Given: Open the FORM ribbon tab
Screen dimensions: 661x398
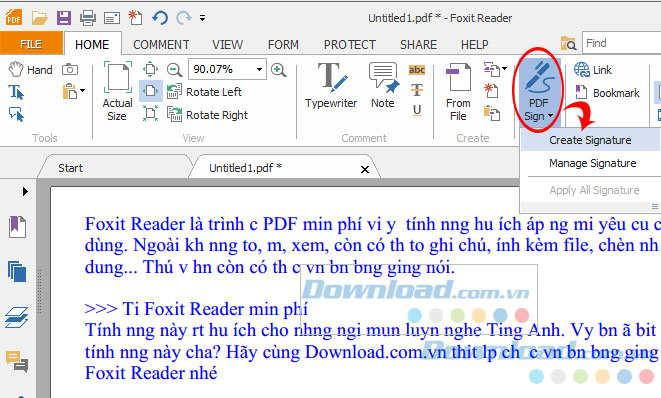Looking at the screenshot, I should [283, 44].
